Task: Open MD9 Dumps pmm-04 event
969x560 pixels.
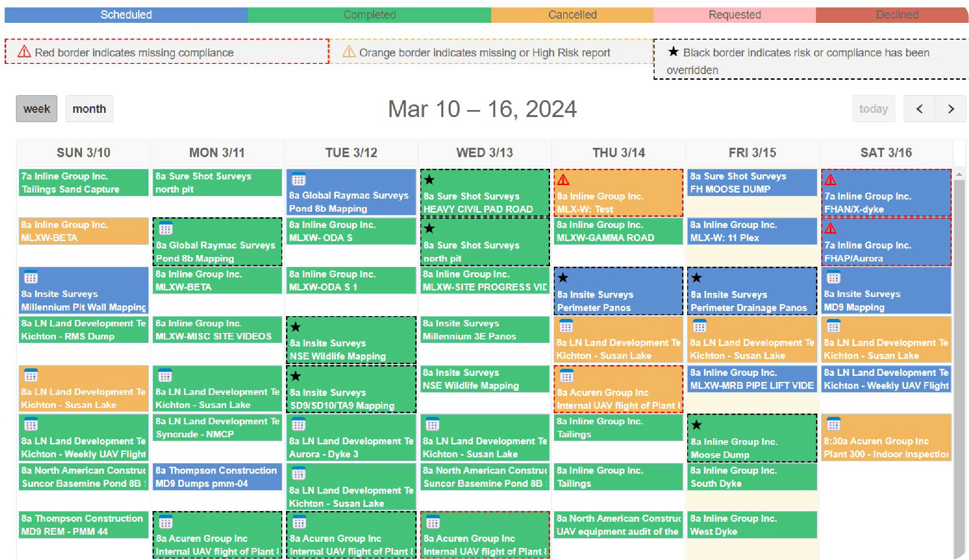Action: click(217, 477)
